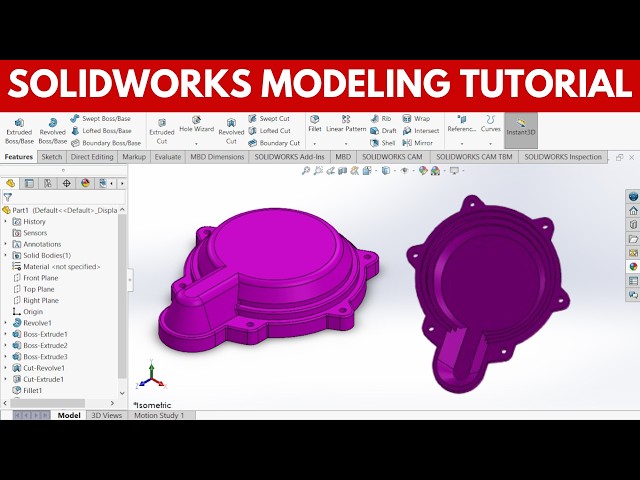Click the Revolved Boss/Base tool
The width and height of the screenshot is (640, 480).
53,131
